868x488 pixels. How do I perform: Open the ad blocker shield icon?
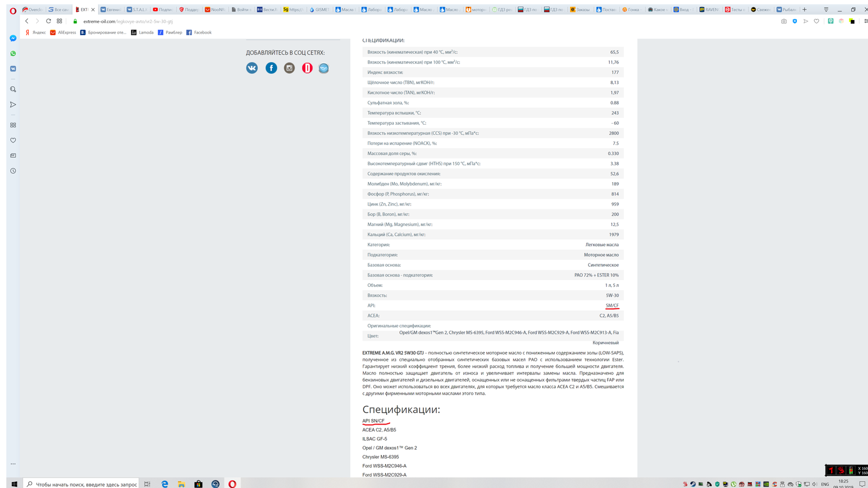click(x=795, y=21)
